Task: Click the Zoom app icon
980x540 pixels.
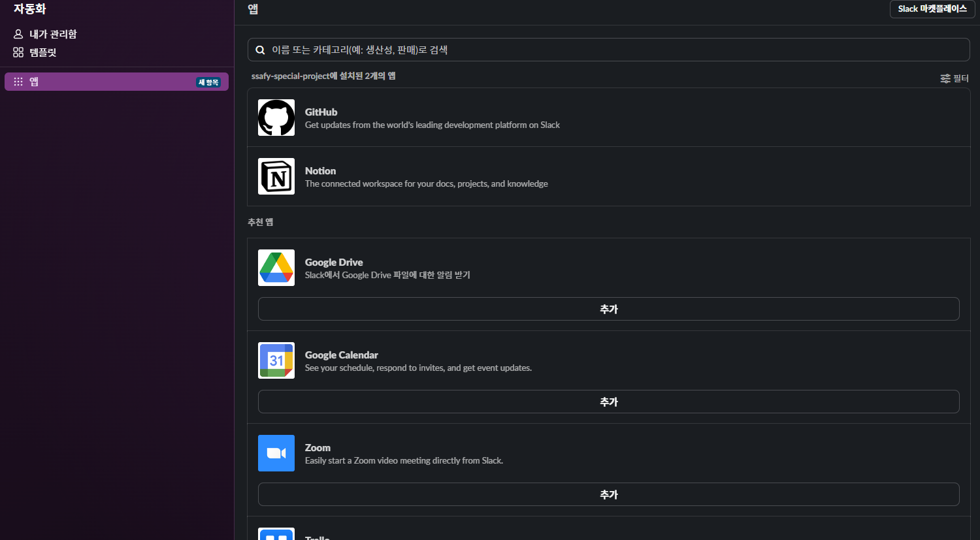Action: pos(276,453)
